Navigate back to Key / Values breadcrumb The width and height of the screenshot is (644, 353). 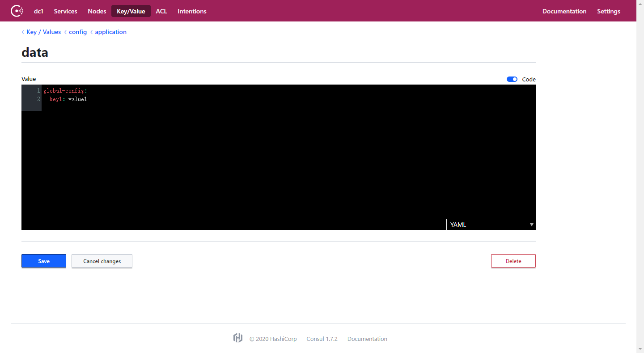[x=43, y=32]
